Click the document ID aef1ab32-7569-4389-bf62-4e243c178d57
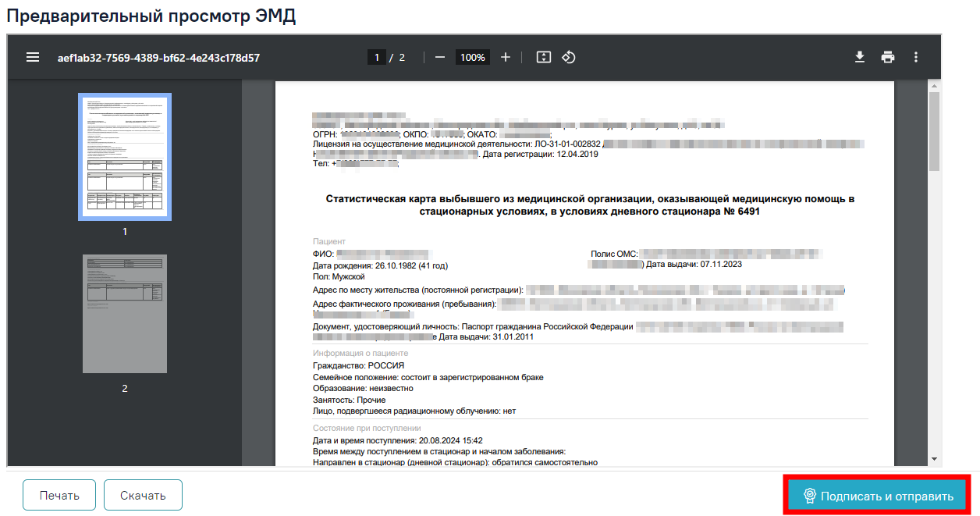The height and width of the screenshot is (516, 980). 158,58
